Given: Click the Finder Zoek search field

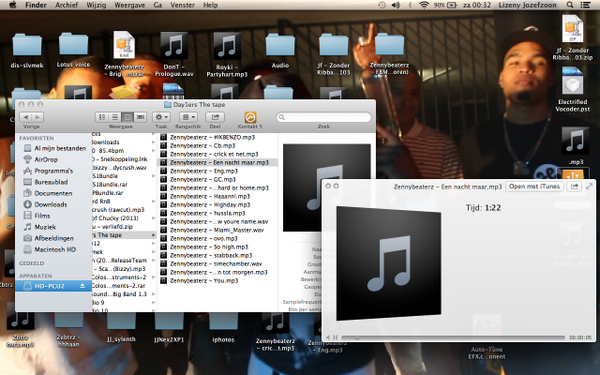Looking at the screenshot, I should (x=324, y=117).
